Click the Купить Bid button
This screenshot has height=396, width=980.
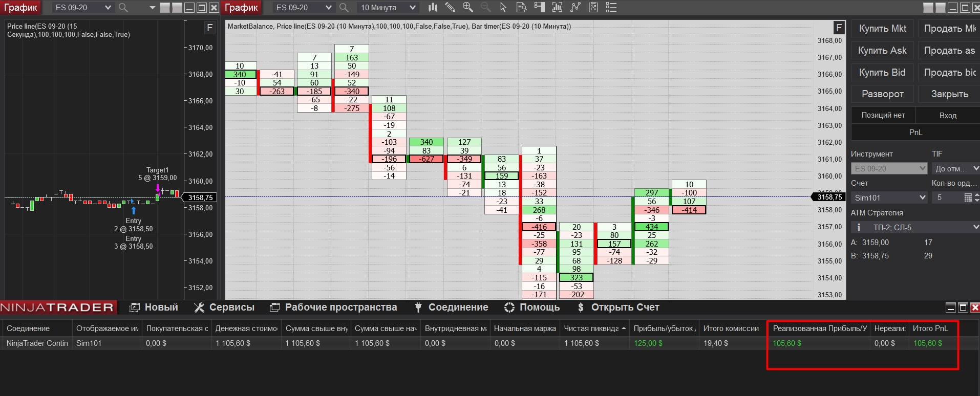point(883,73)
